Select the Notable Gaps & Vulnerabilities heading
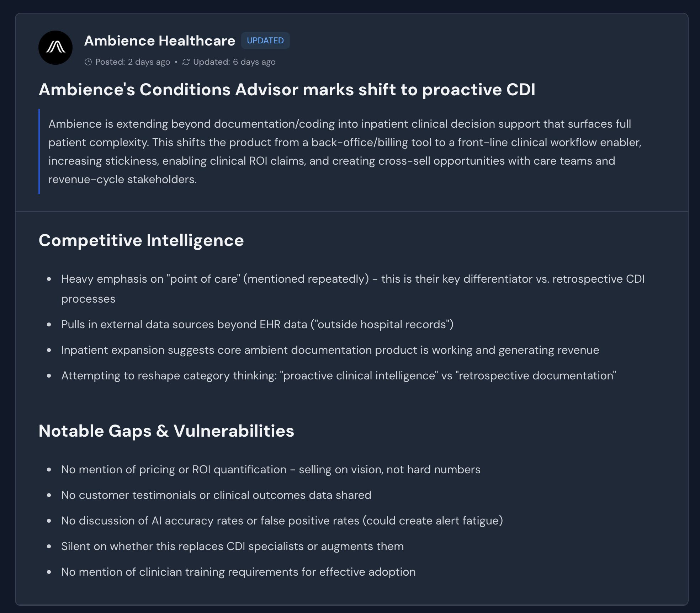700x613 pixels. click(166, 431)
